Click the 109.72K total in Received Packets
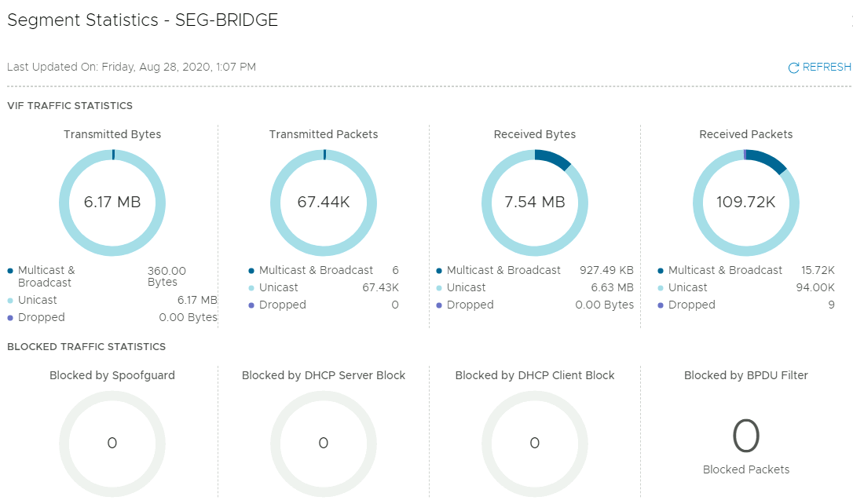853x504 pixels. pyautogui.click(x=745, y=202)
